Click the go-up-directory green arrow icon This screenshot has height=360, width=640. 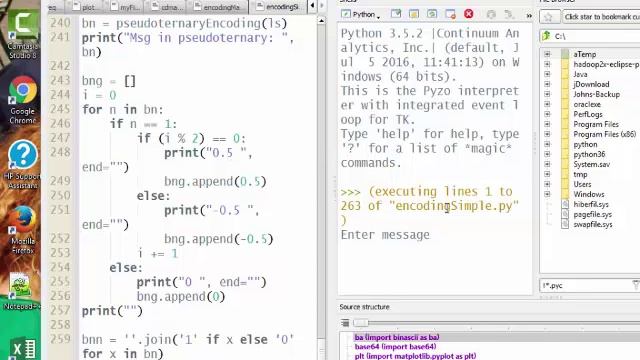(546, 36)
